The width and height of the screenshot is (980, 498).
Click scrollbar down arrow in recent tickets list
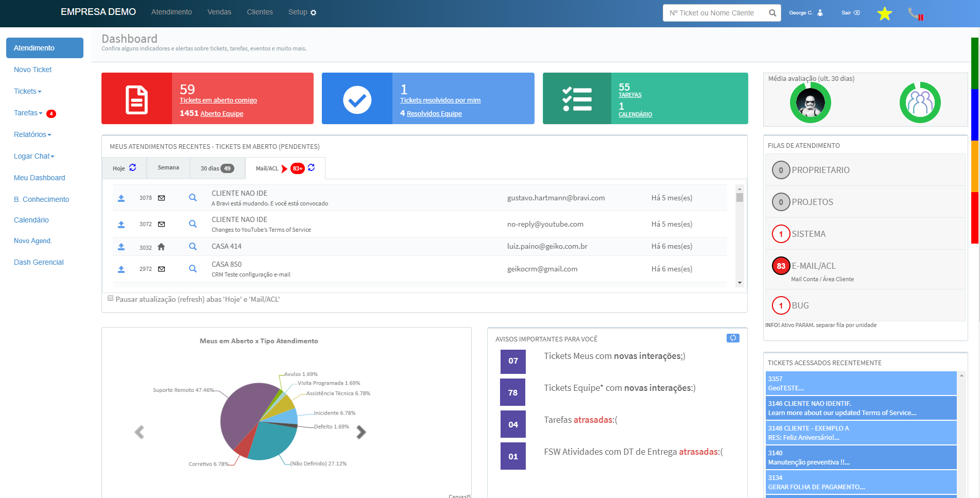coord(740,283)
